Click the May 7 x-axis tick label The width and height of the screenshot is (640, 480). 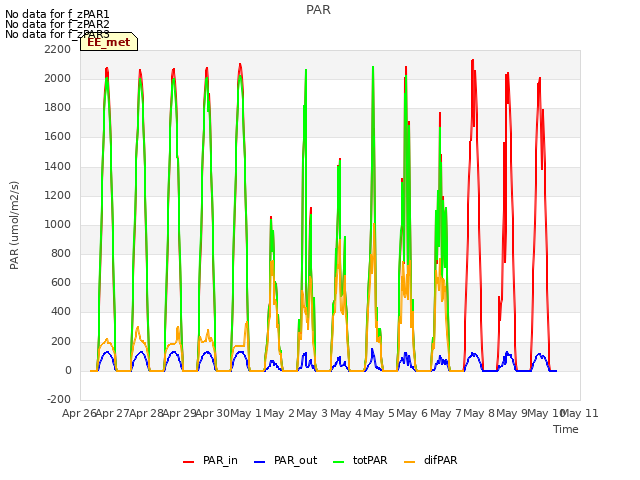446,413
